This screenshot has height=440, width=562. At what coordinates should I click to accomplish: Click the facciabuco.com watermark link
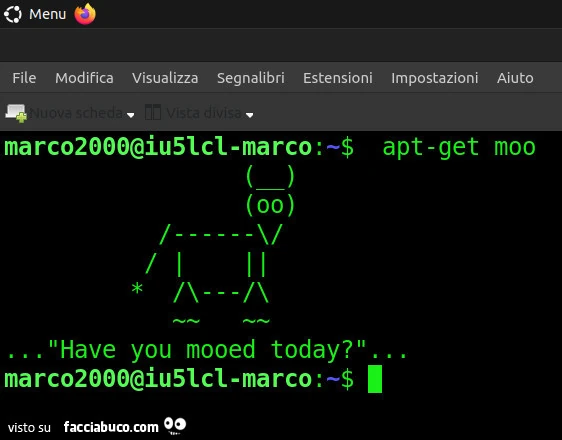[x=111, y=427]
